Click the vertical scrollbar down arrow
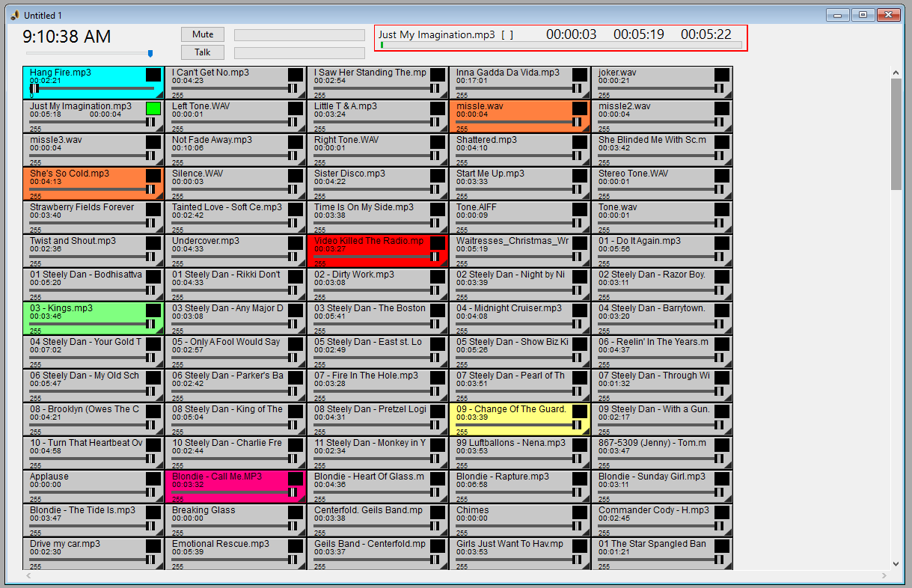The width and height of the screenshot is (912, 588). (896, 564)
